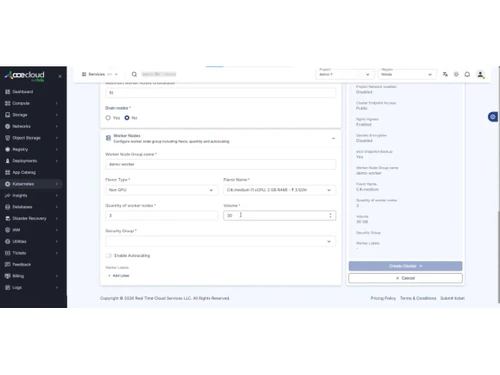Open the Flavor Type dropdown
This screenshot has width=500, height=375.
[x=162, y=190]
